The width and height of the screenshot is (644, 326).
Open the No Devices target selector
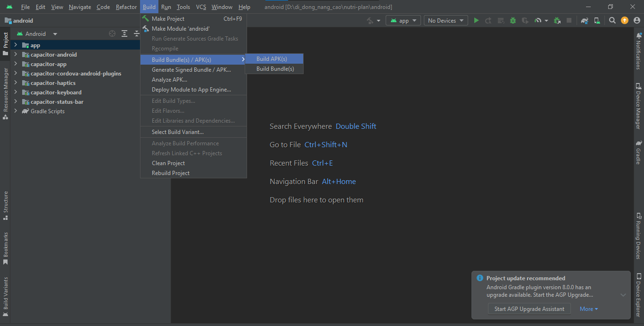(445, 20)
